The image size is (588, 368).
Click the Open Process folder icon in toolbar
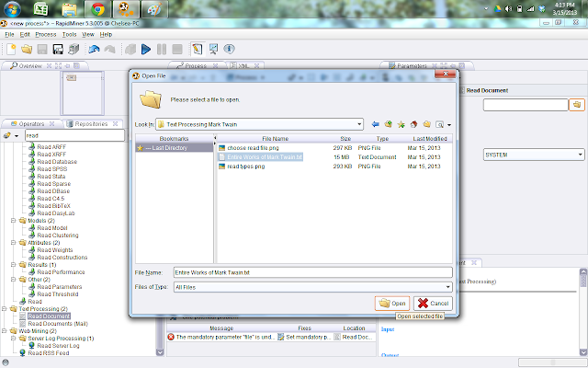click(27, 49)
